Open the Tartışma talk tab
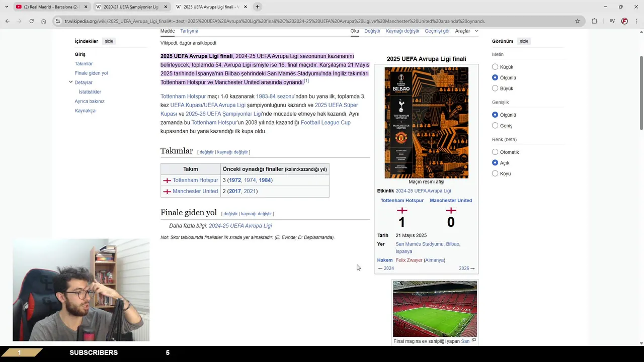Viewport: 644px width, 362px height. click(x=189, y=31)
